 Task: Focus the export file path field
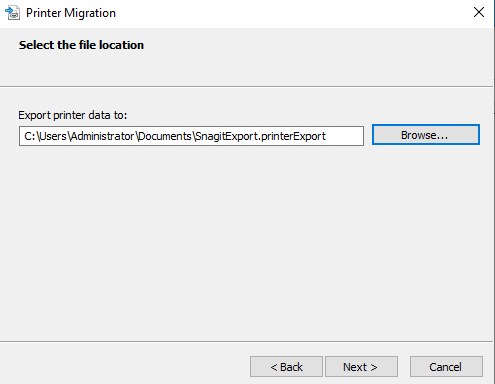pyautogui.click(x=191, y=136)
